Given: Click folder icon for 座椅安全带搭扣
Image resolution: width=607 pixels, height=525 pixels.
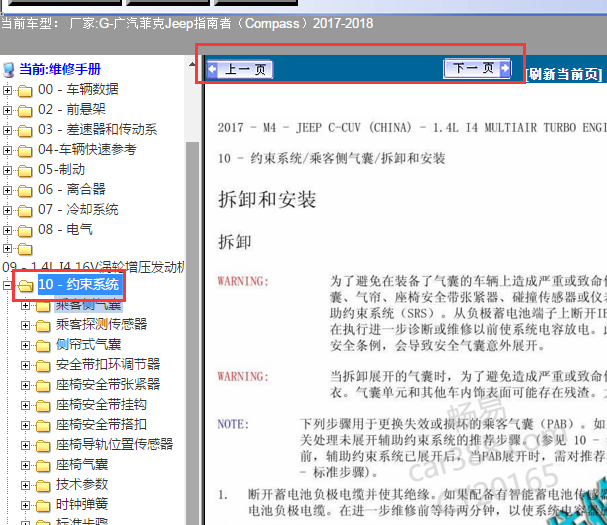Looking at the screenshot, I should point(43,426).
